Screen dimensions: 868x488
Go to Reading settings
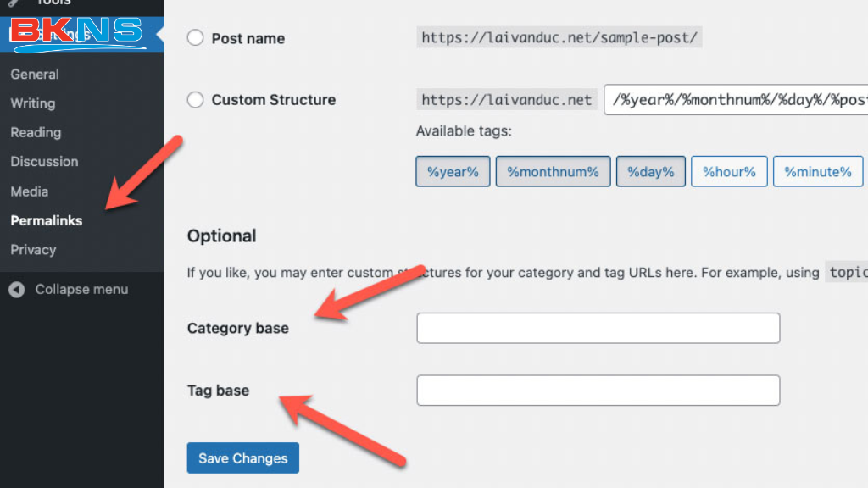36,133
